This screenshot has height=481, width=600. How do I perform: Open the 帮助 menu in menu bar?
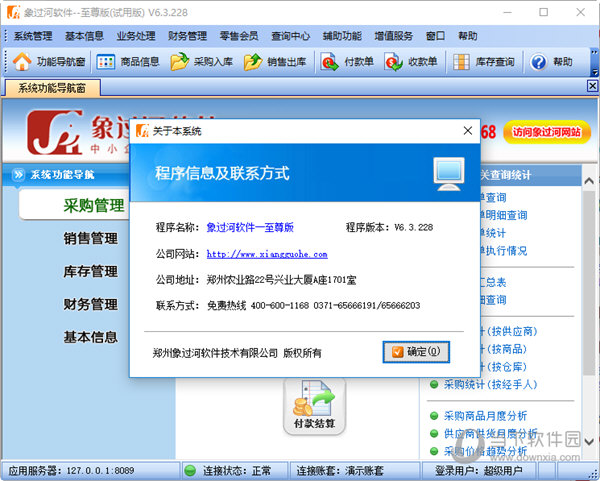click(468, 36)
